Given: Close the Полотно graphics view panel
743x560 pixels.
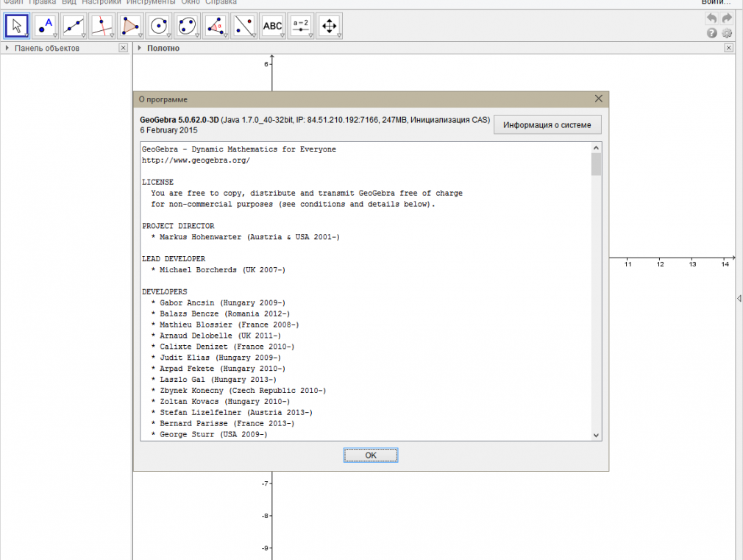Looking at the screenshot, I should coord(729,48).
